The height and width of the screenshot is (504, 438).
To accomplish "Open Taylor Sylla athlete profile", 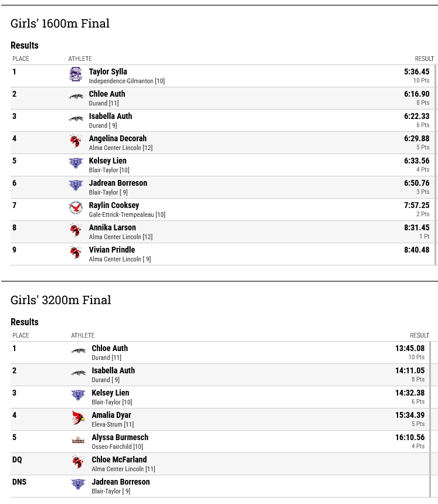I will pyautogui.click(x=108, y=71).
